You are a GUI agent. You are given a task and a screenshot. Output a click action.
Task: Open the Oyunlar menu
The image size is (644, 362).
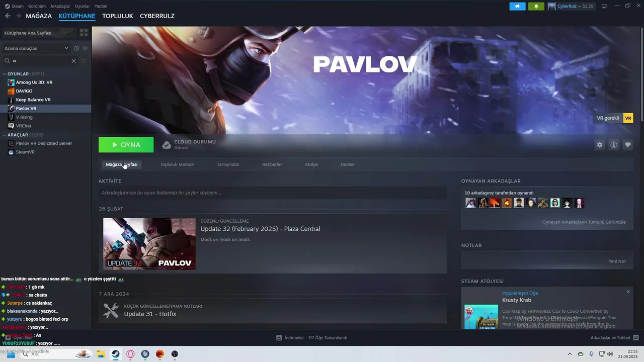[82, 7]
